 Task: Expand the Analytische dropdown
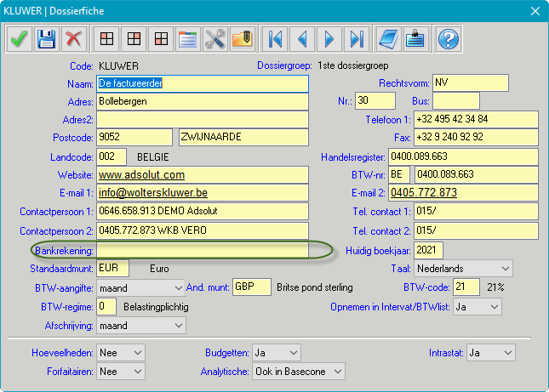point(338,371)
